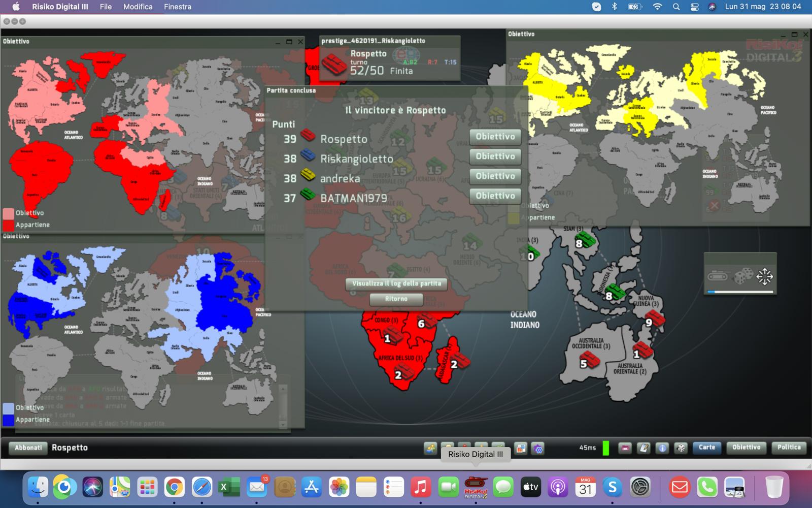This screenshot has width=812, height=508.
Task: Open the Risiko Digital III menu
Action: (x=60, y=7)
